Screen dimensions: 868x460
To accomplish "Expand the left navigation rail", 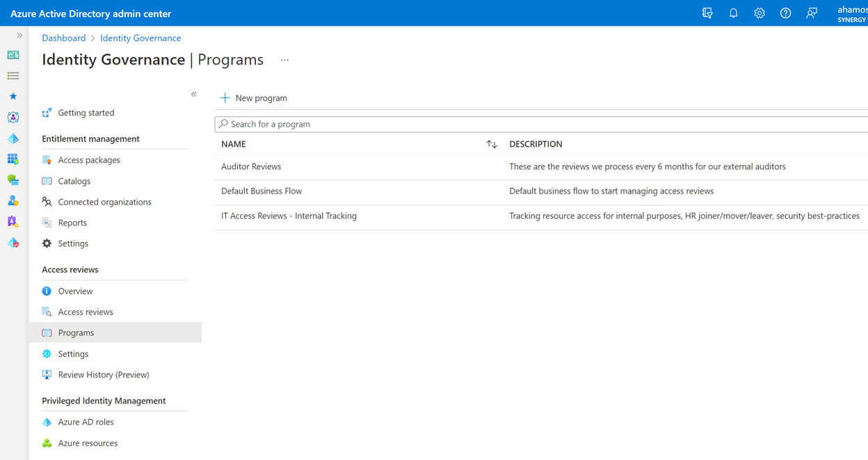I will (x=19, y=35).
